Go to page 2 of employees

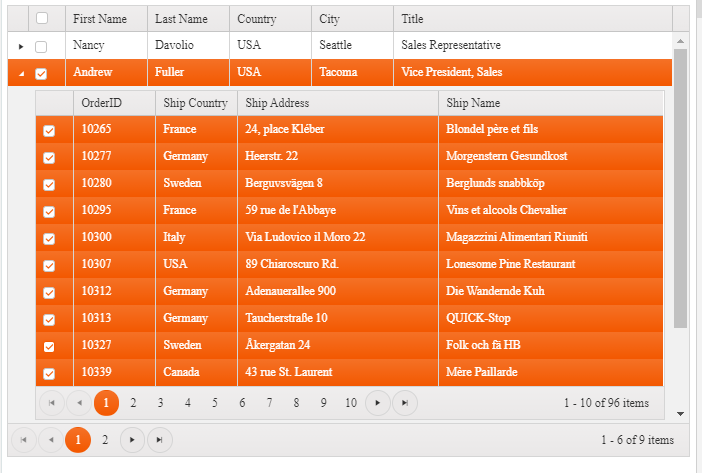click(x=104, y=440)
